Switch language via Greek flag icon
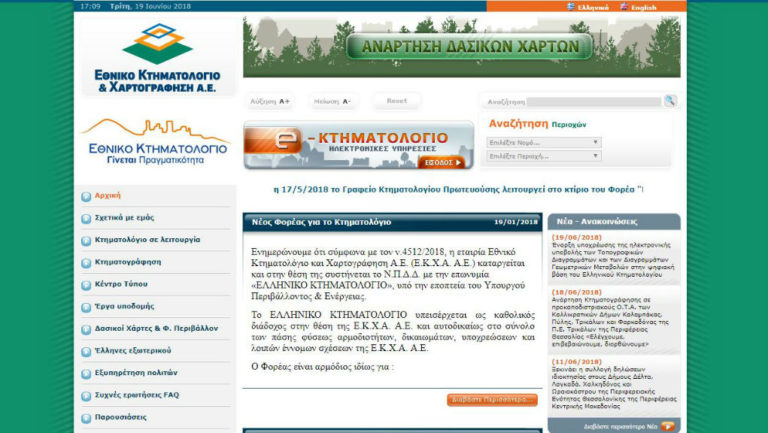 pos(571,7)
